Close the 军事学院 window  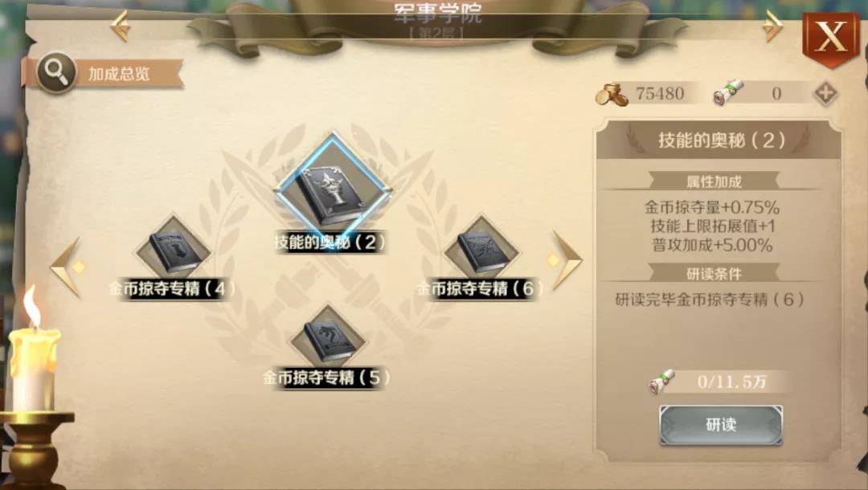coord(832,37)
